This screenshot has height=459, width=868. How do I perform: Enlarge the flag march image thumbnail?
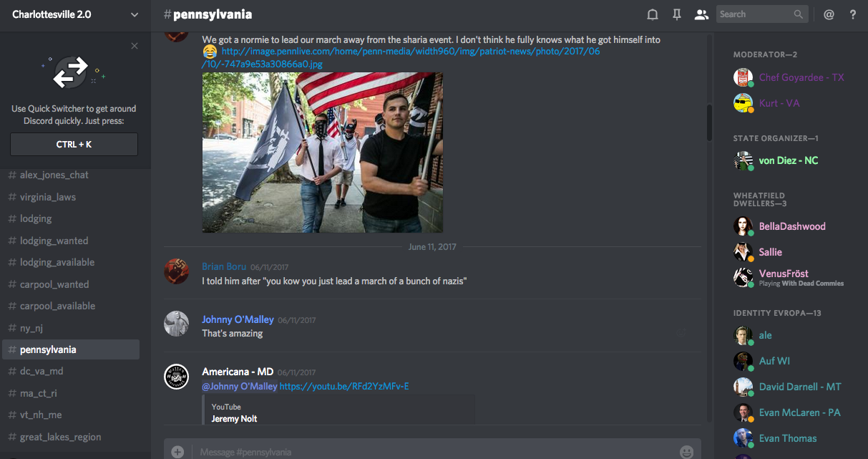click(322, 153)
